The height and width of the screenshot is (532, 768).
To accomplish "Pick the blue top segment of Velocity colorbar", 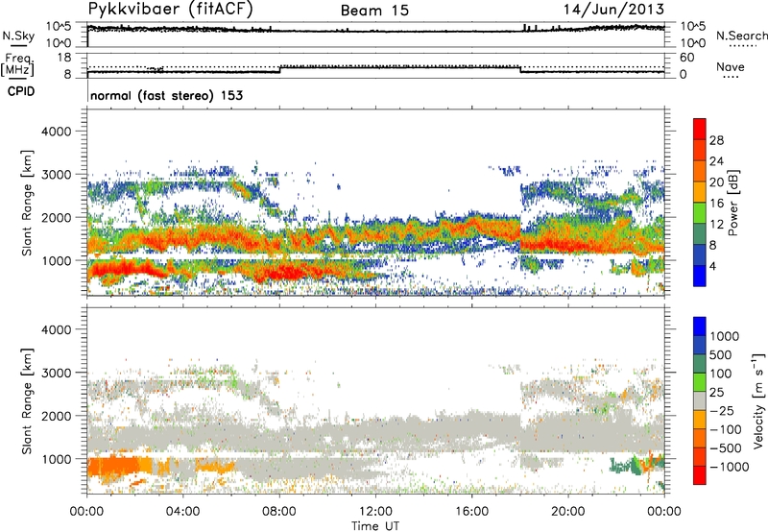I will tap(700, 326).
